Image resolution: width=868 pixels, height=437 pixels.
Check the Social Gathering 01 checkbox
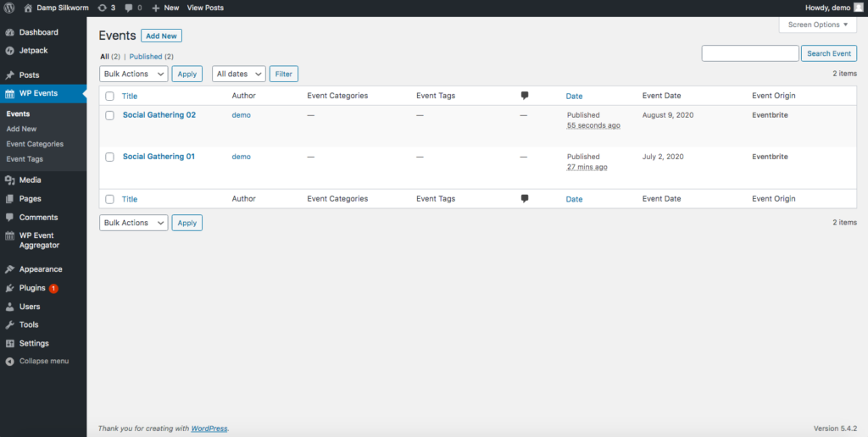[109, 157]
